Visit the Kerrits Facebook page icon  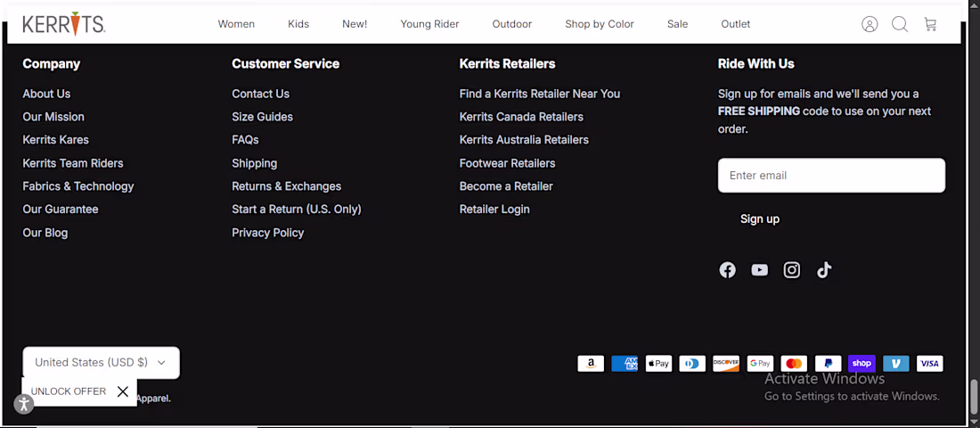click(x=728, y=269)
